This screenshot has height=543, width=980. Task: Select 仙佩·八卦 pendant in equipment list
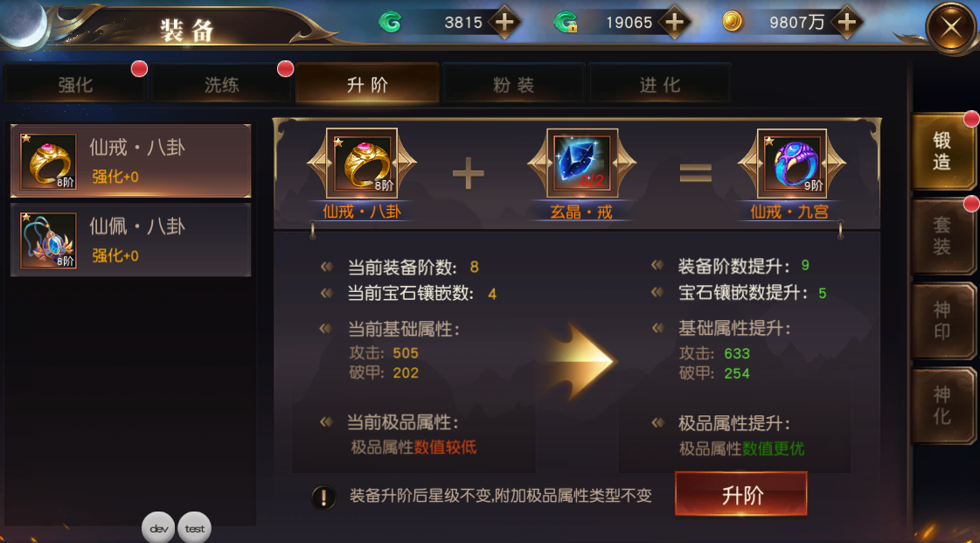(130, 240)
